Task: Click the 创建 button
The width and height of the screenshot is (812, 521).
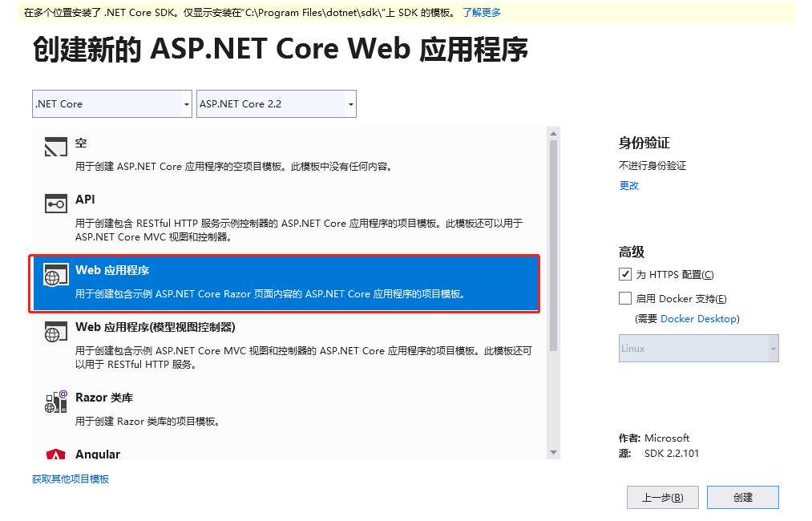Action: pyautogui.click(x=742, y=497)
